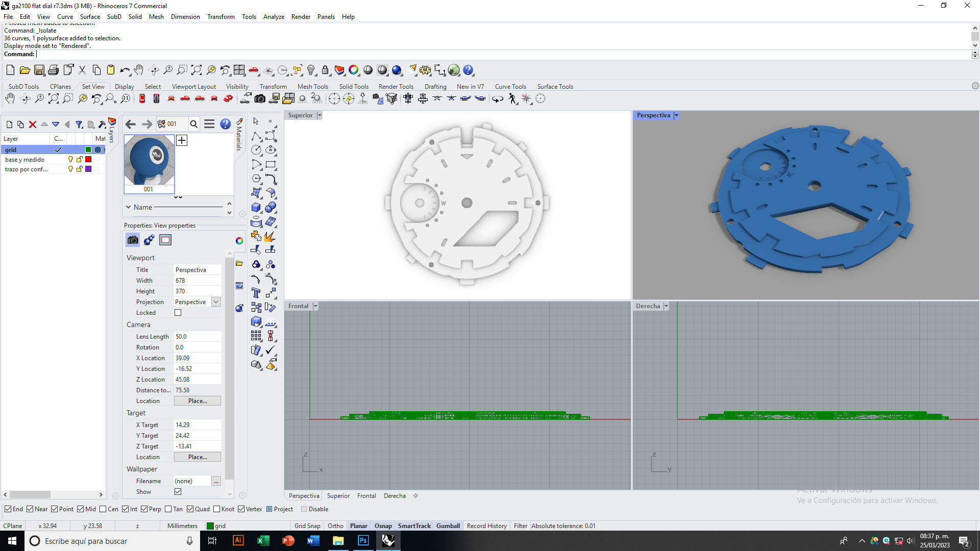Screen dimensions: 980x551
Task: Select the Box solid tool in the left toolbar
Action: click(256, 208)
